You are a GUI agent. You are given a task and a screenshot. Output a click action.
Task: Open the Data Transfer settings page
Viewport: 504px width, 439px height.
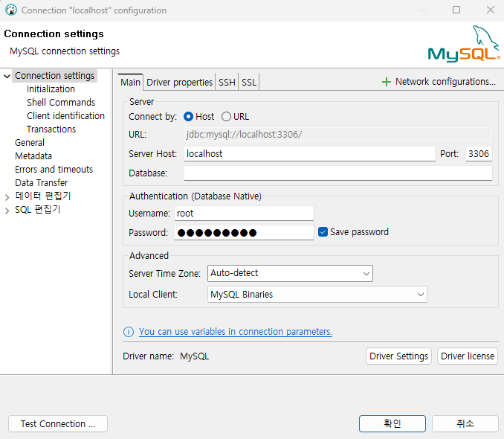tap(42, 183)
